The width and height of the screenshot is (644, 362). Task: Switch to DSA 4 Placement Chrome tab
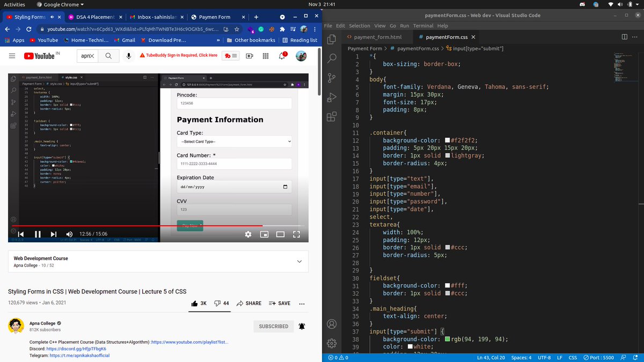click(x=96, y=17)
